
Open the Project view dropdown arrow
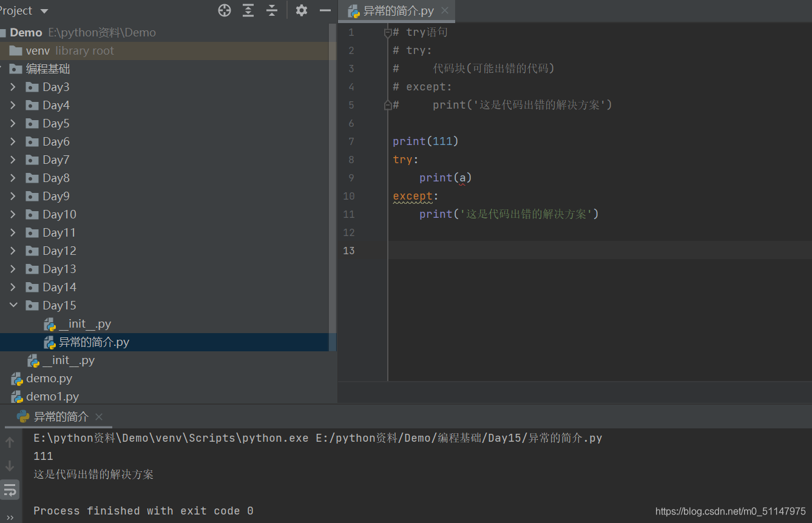click(44, 11)
